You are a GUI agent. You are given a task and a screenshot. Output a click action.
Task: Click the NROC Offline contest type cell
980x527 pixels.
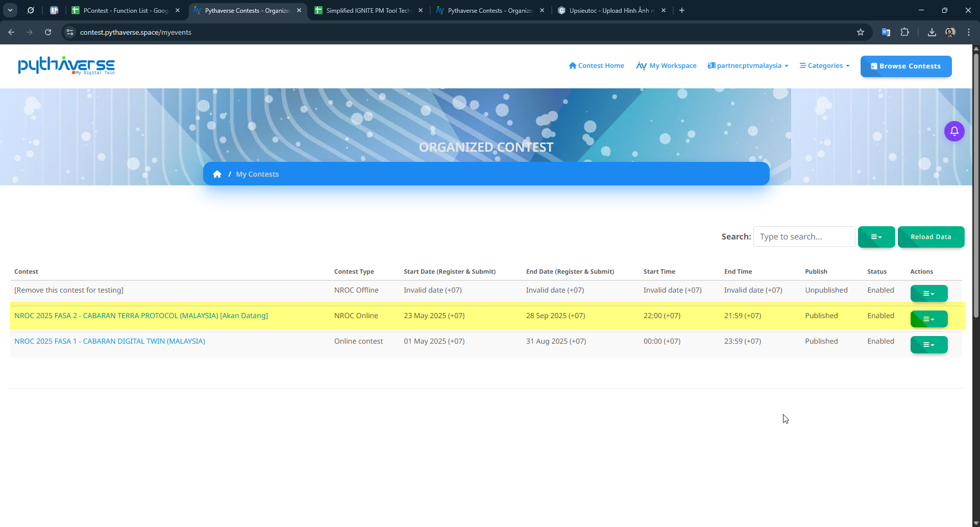[356, 290]
